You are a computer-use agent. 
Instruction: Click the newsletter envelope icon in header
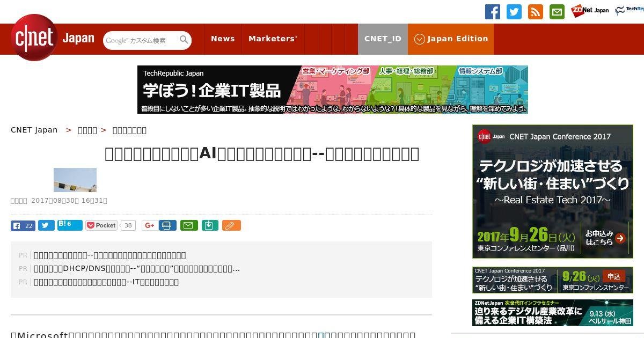coord(557,12)
